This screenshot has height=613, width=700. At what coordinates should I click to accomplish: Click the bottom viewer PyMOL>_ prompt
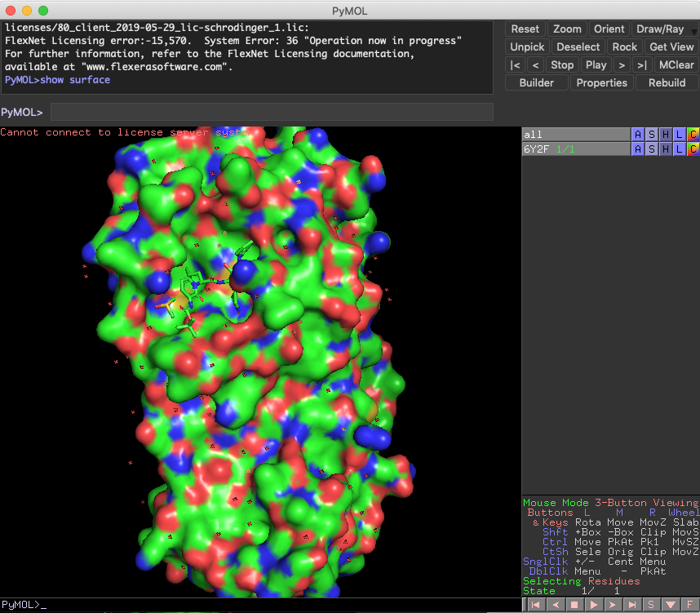click(24, 605)
